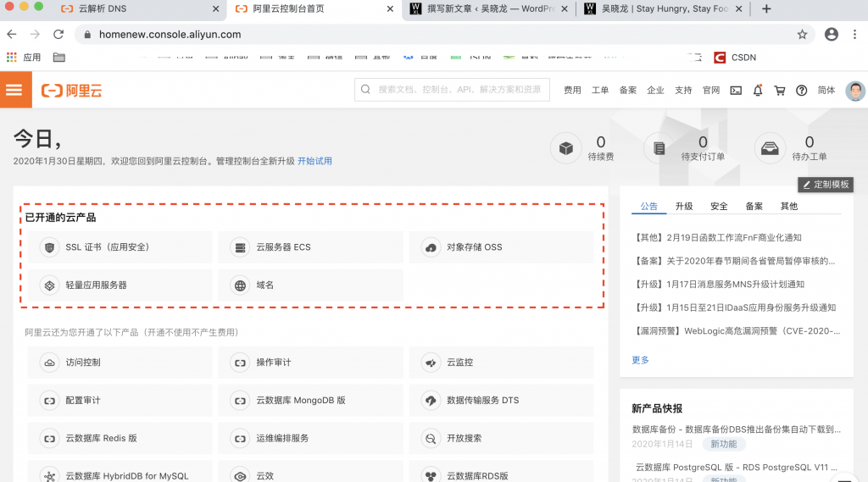This screenshot has height=482, width=868.
Task: Open a new browser tab
Action: [x=766, y=8]
